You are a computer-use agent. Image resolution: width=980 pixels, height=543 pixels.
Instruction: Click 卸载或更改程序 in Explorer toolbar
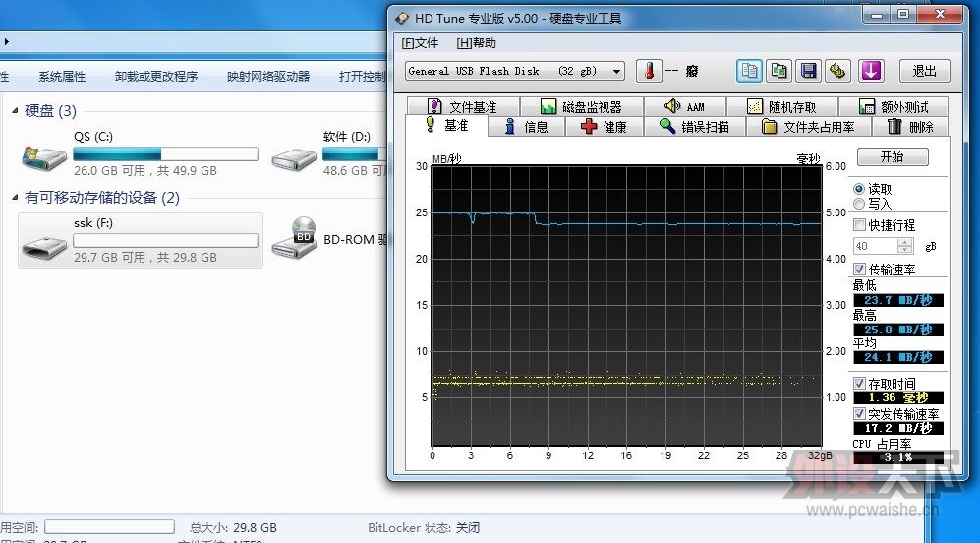point(156,77)
